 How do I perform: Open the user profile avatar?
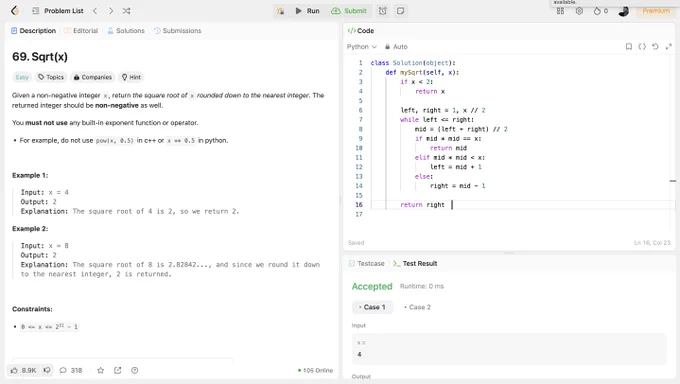(x=624, y=11)
